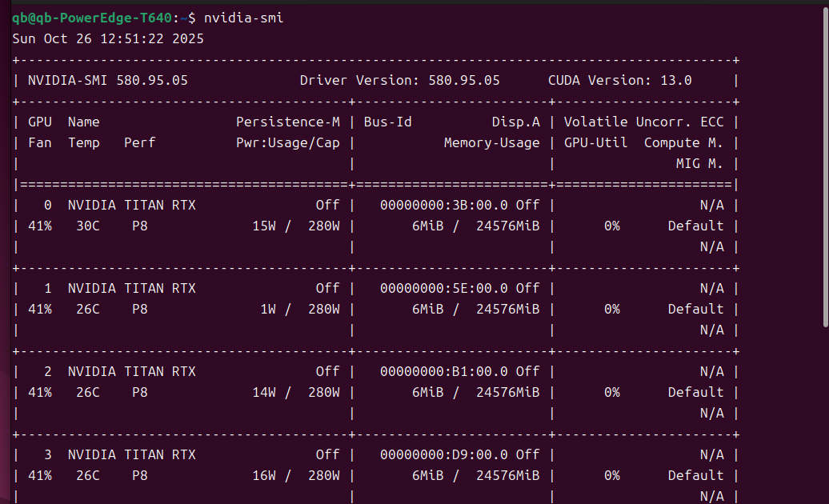Click 'CUDA Version: 13.0' text

click(619, 80)
